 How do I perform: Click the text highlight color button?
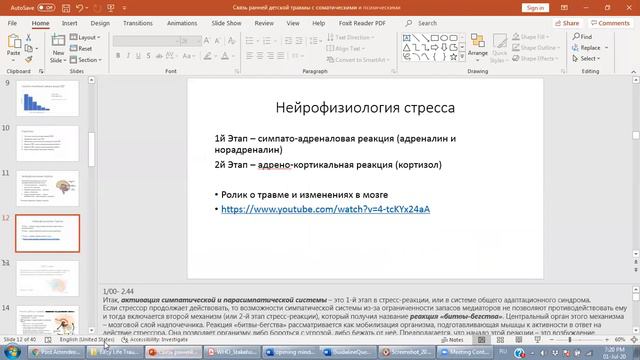[x=207, y=56]
